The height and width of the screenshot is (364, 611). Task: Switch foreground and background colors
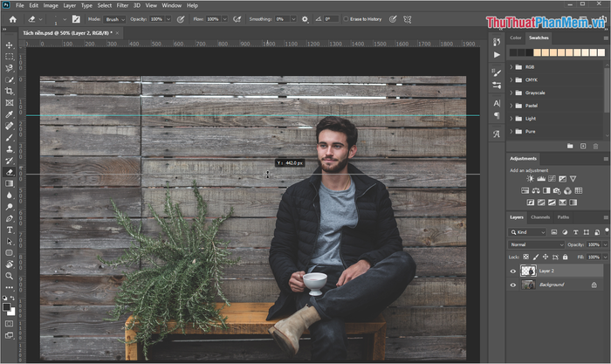pos(13,299)
